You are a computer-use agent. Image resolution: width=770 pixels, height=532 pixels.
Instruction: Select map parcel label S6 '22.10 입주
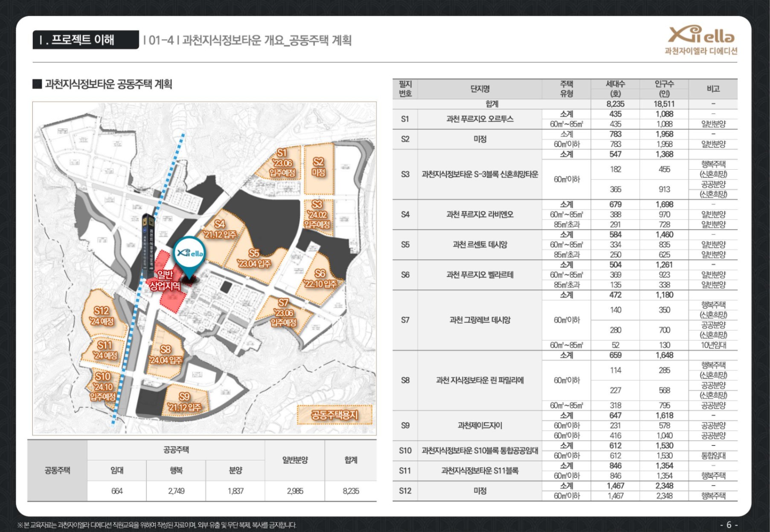[x=320, y=278]
